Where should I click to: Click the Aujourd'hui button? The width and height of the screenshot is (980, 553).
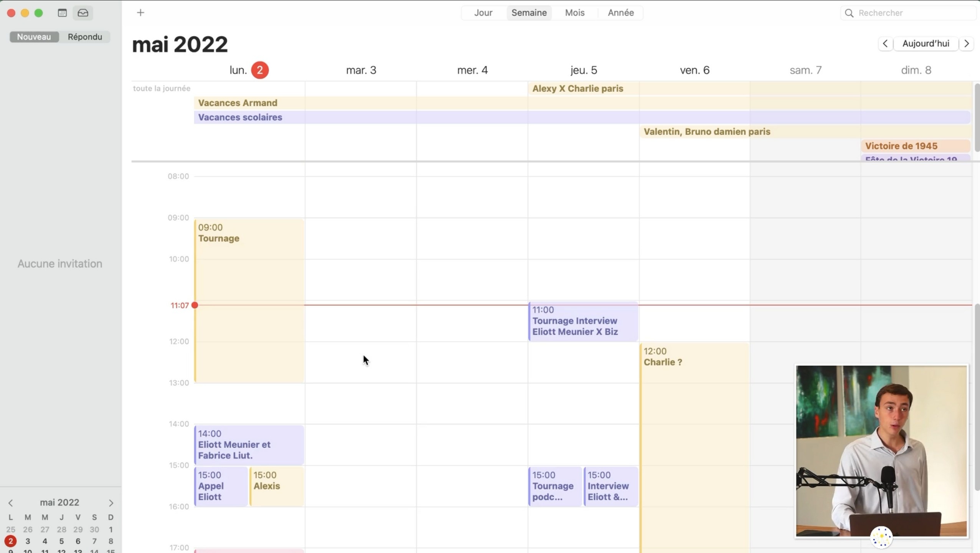926,43
